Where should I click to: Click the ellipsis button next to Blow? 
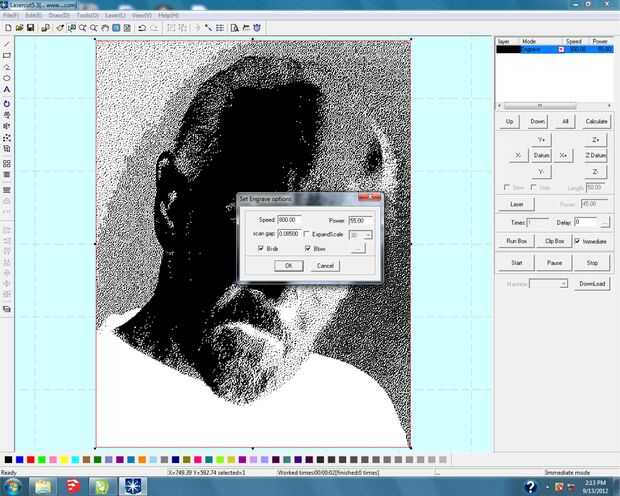[358, 249]
